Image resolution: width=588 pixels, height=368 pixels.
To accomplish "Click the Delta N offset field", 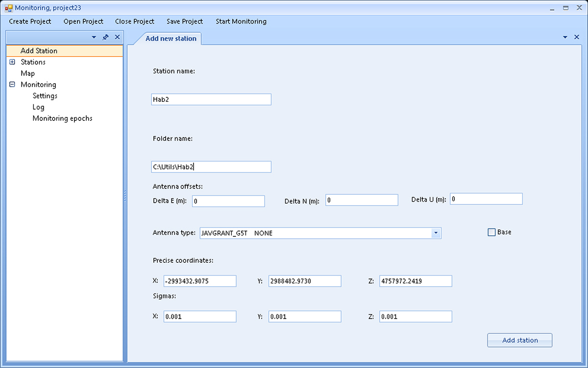I will point(362,200).
